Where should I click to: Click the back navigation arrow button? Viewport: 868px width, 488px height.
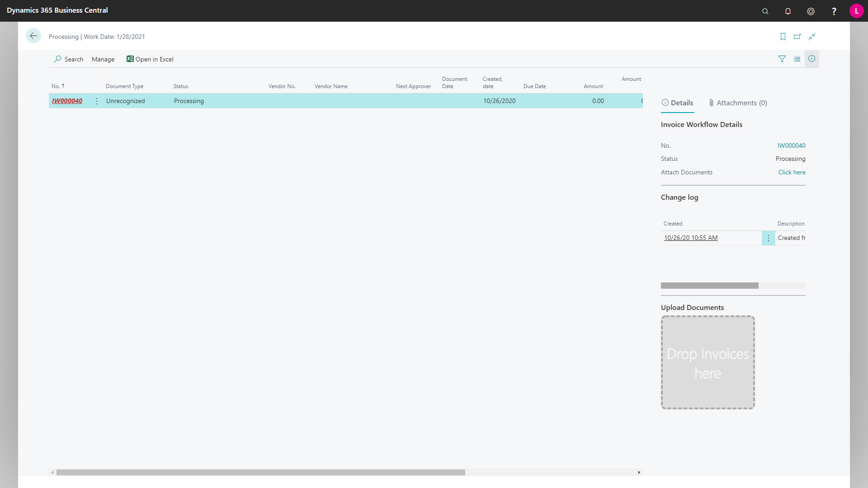click(33, 36)
